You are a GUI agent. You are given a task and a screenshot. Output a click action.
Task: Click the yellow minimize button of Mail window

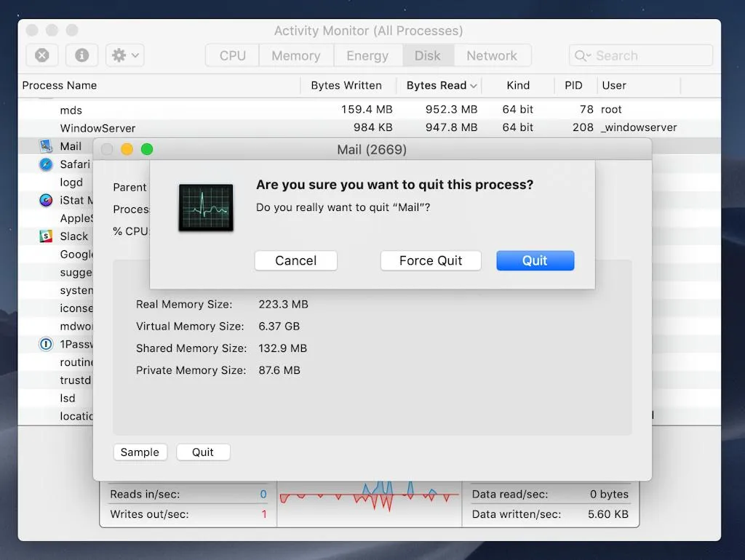pyautogui.click(x=127, y=150)
